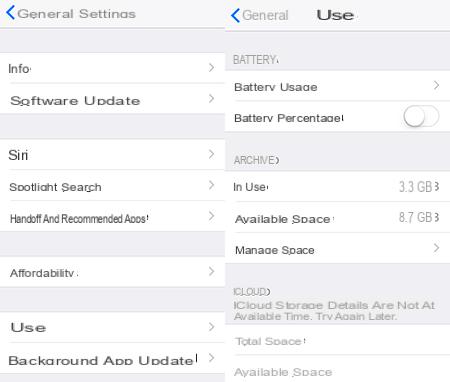
Task: Tap chevron next to Background App Update
Action: (211, 358)
